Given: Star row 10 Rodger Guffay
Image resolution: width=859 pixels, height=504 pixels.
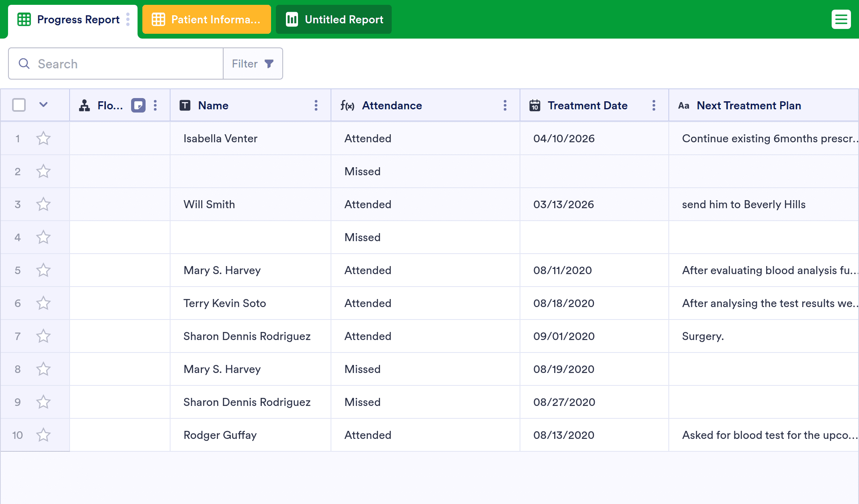Looking at the screenshot, I should [x=43, y=435].
